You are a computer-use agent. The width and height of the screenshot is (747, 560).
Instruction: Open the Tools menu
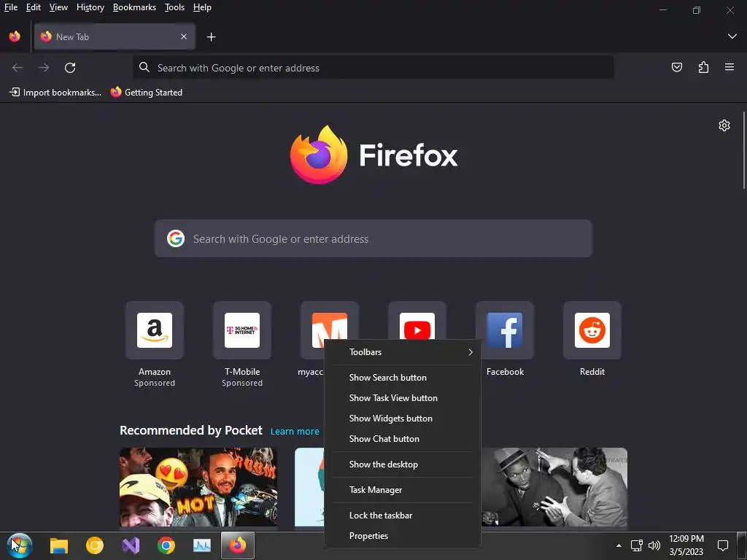174,7
